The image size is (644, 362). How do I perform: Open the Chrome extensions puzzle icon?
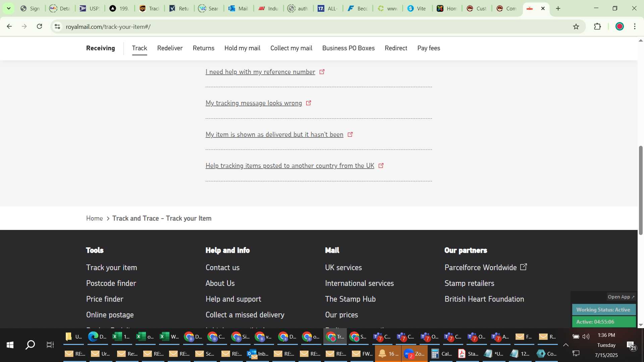(597, 26)
